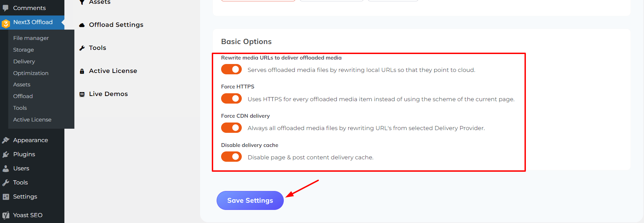Click the padlock icon beside Active License
This screenshot has width=644, height=223.
82,71
